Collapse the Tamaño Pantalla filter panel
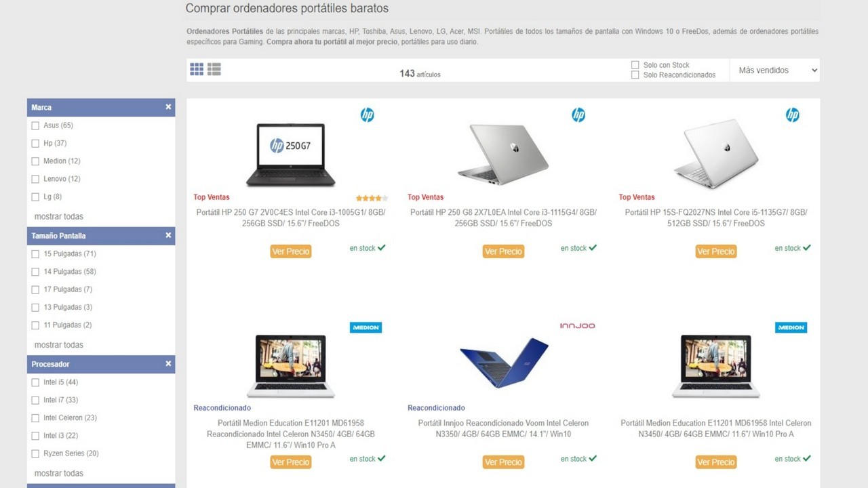Viewport: 868px width, 488px height. [x=168, y=235]
